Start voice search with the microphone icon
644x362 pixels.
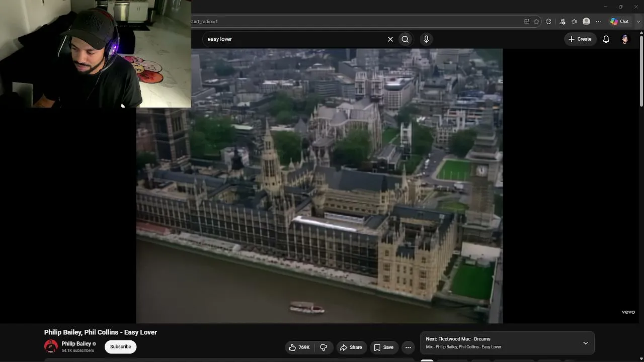pyautogui.click(x=426, y=39)
